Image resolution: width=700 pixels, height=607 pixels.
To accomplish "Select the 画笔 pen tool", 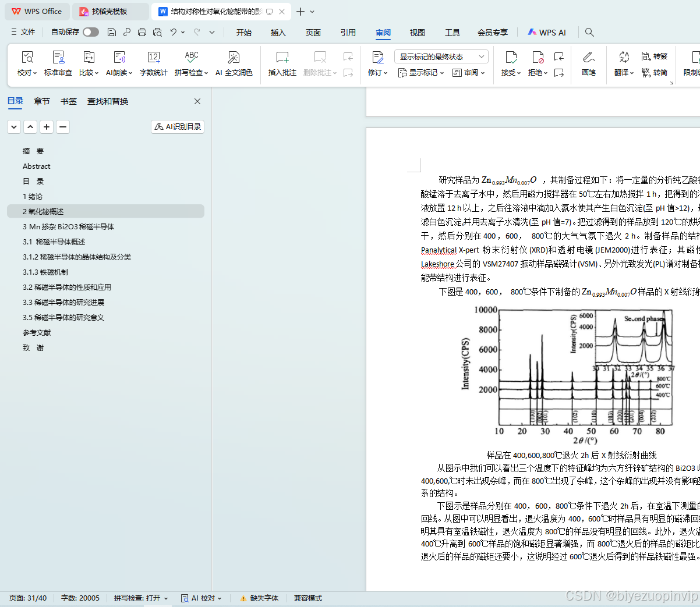I will click(589, 63).
